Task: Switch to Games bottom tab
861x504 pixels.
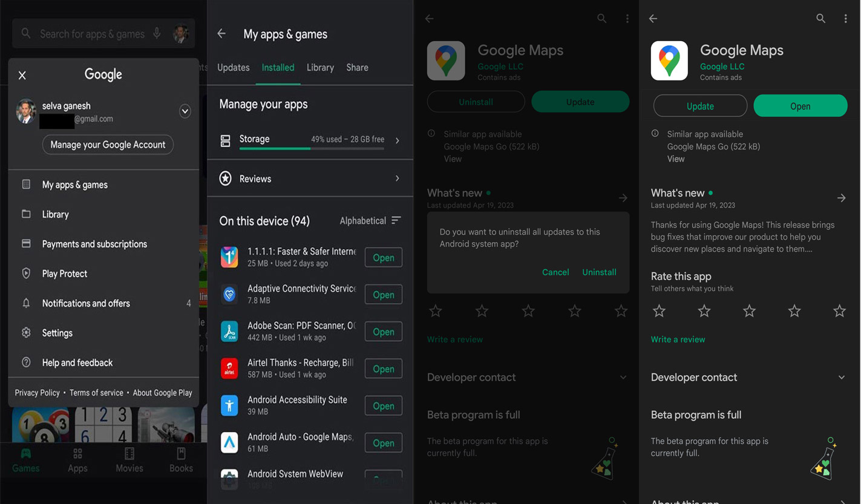Action: [26, 460]
